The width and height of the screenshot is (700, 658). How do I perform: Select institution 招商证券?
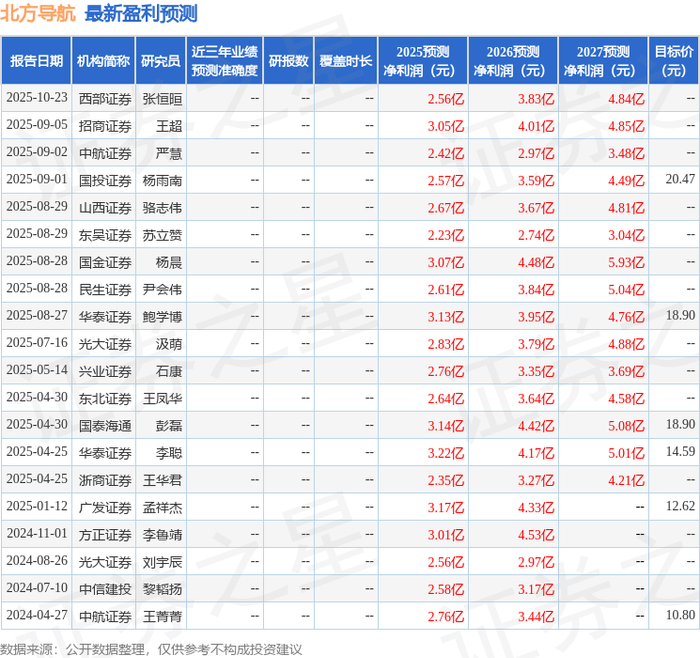click(105, 126)
